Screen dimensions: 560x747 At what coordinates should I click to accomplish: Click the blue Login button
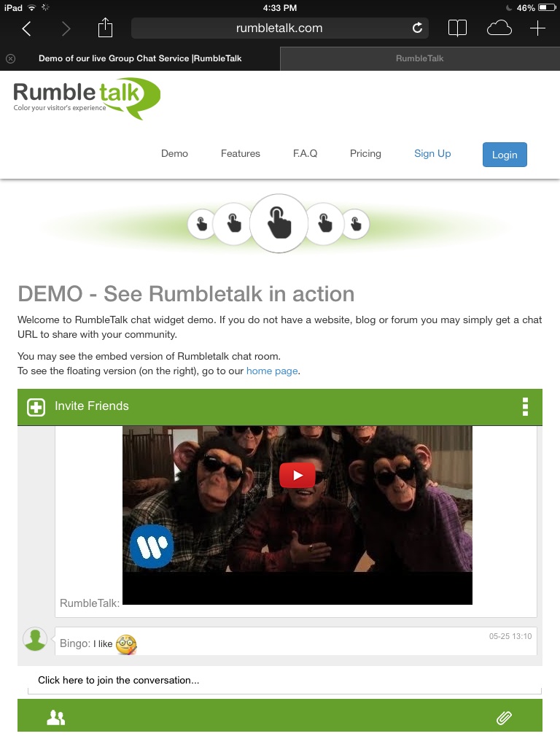point(505,155)
